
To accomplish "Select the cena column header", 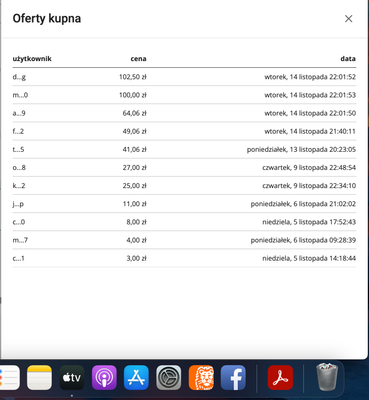I will (x=138, y=59).
